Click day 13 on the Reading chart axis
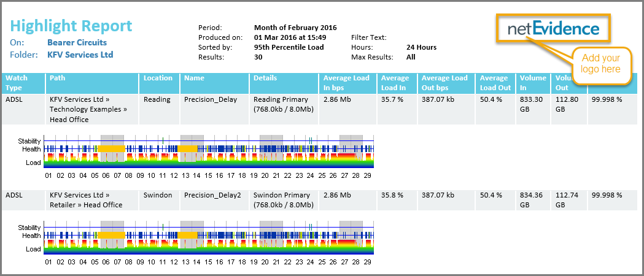The image size is (644, 276). (185, 175)
